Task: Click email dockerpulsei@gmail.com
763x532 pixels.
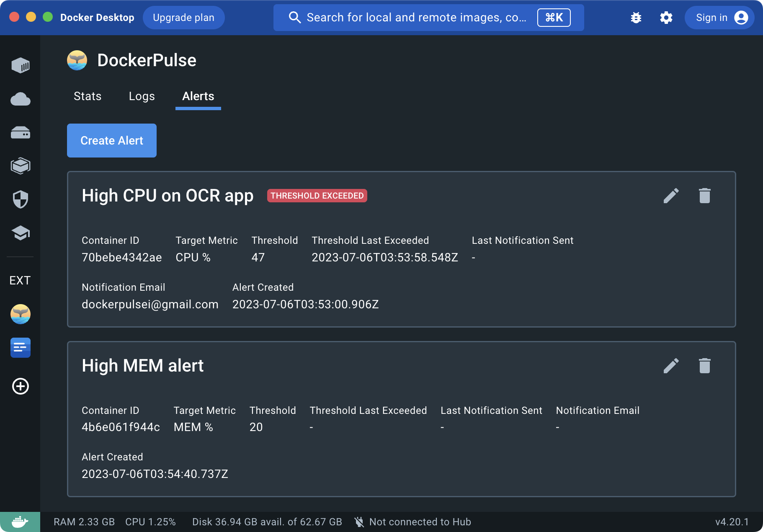Action: 150,304
